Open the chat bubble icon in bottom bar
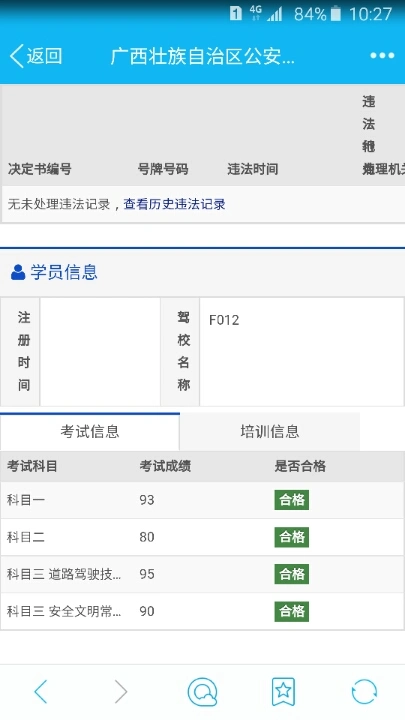Viewport: 405px width, 720px height. tap(202, 692)
